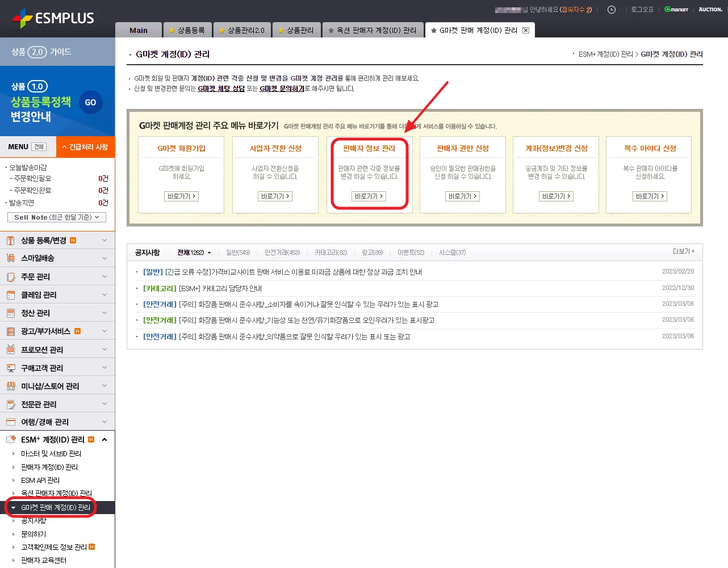Click the ESM+ 계정(ID) 관리 menu icon

tap(11, 439)
